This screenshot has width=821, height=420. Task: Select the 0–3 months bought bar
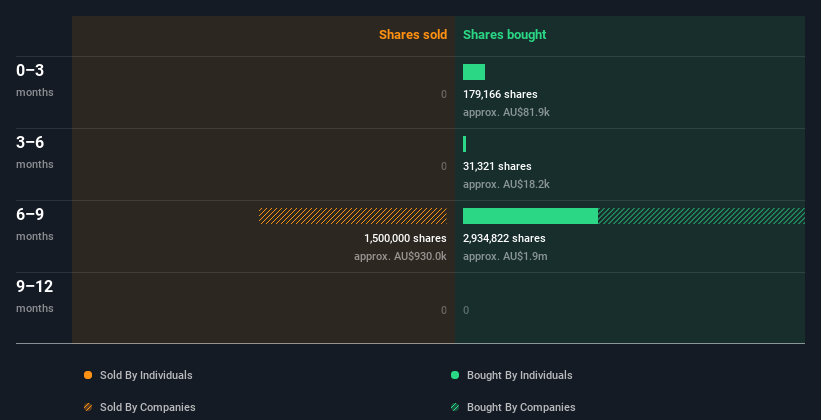point(474,72)
